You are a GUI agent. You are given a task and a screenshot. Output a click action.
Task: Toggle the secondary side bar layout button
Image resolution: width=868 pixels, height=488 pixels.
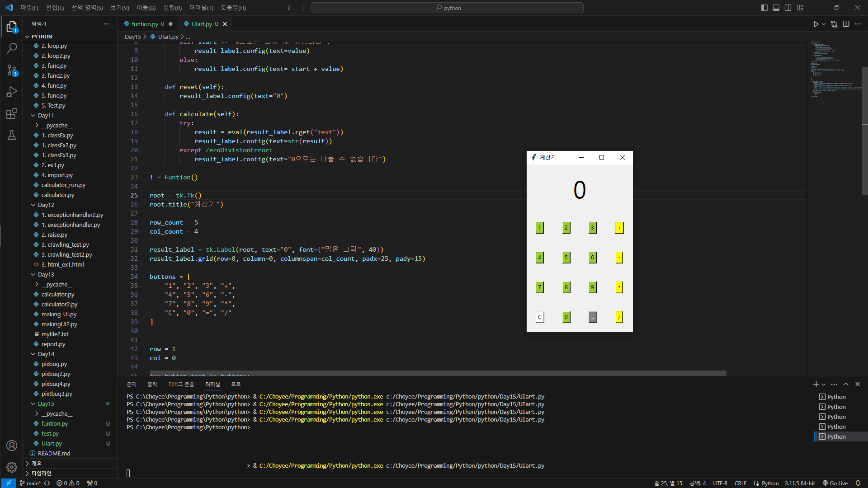click(x=788, y=8)
